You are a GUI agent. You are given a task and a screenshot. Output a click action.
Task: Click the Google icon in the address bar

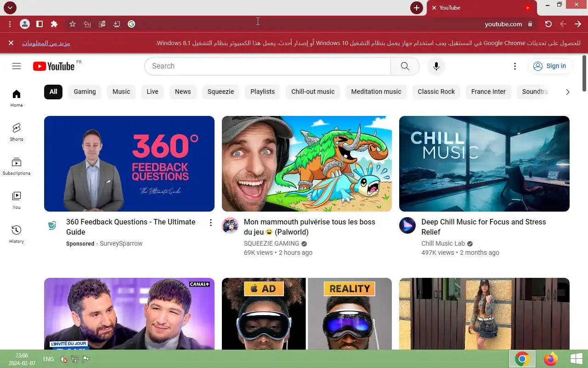(x=131, y=24)
